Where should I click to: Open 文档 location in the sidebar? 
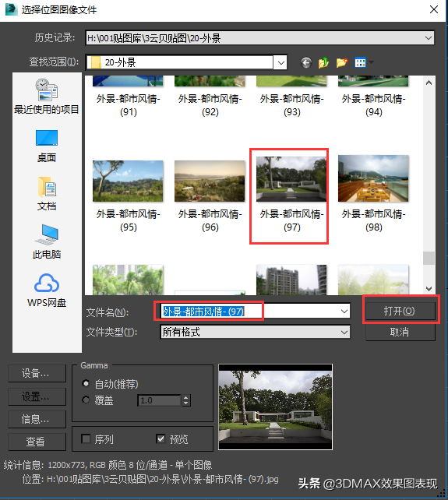click(x=47, y=194)
